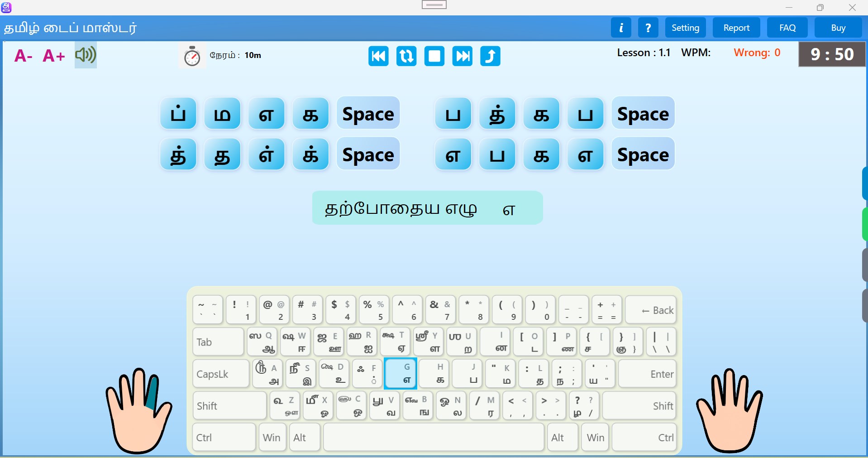Click the Back key on the virtual keyboard
The image size is (868, 458).
click(651, 310)
